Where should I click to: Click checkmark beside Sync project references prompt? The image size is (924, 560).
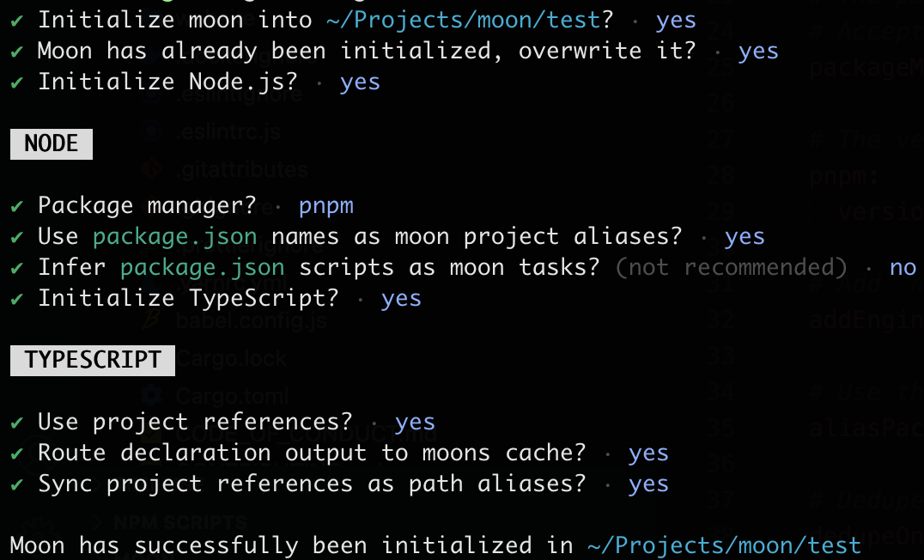[17, 484]
